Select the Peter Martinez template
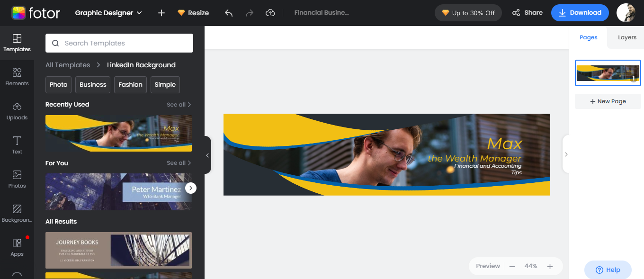Image resolution: width=644 pixels, height=279 pixels. 118,191
